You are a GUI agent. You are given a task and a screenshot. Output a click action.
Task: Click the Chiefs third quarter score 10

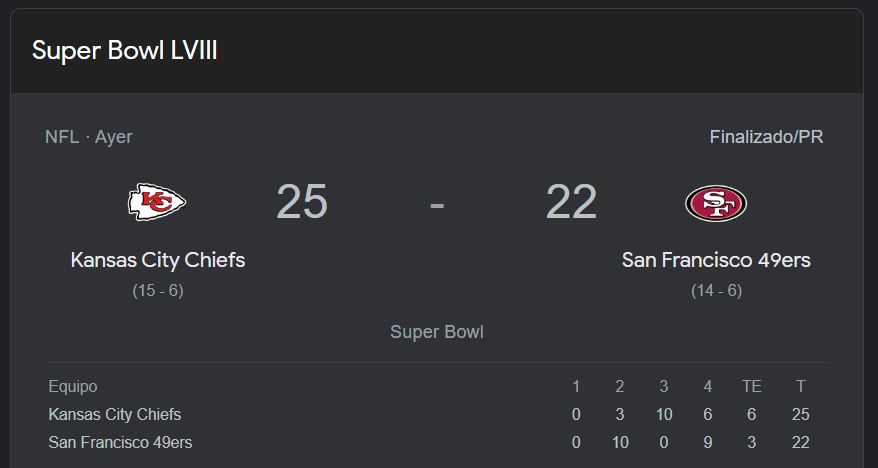[x=663, y=414]
